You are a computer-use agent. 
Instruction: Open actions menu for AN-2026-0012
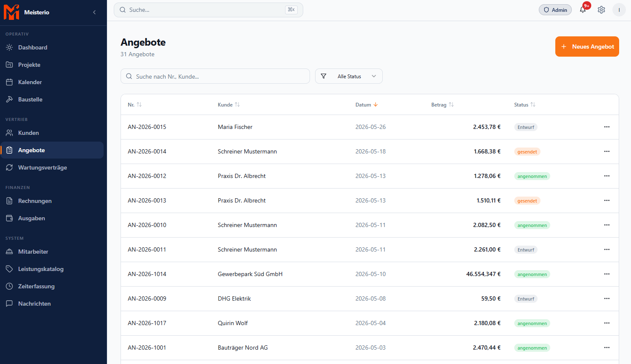607,176
